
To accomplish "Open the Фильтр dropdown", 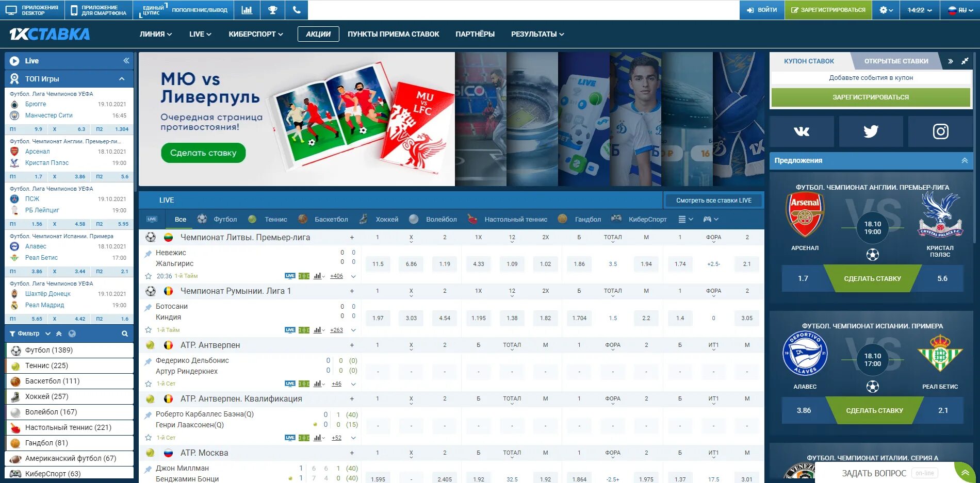I will (31, 334).
